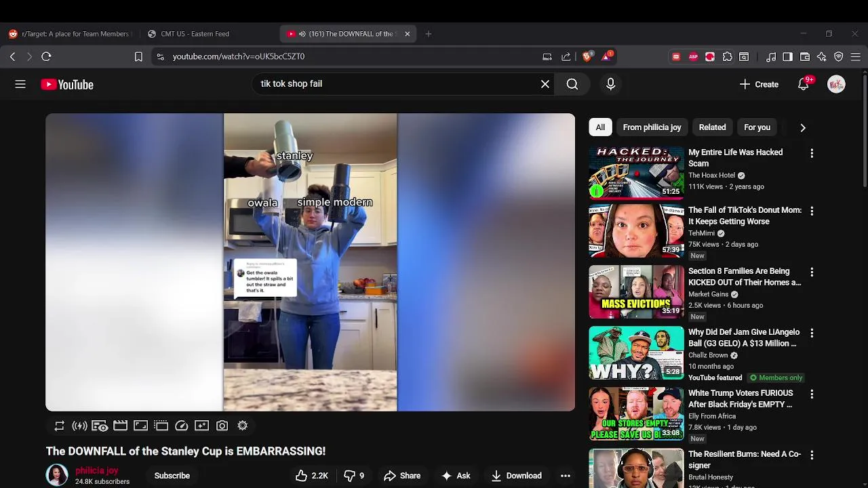Image resolution: width=868 pixels, height=488 pixels.
Task: Open options for 'My Entire Life Was Hacked'
Action: pos(812,153)
